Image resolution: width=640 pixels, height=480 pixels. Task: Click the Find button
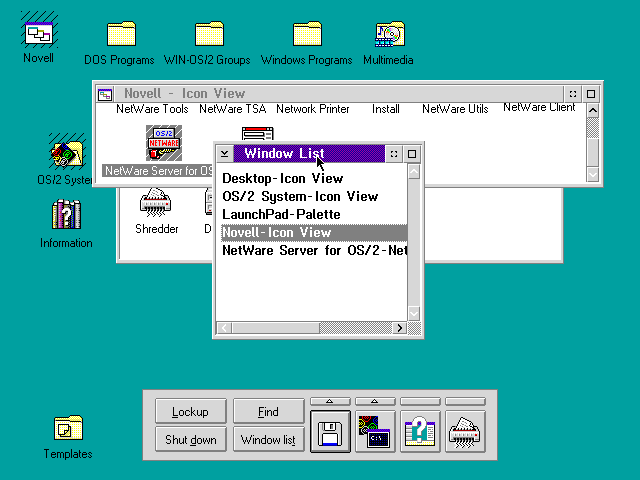pyautogui.click(x=269, y=411)
